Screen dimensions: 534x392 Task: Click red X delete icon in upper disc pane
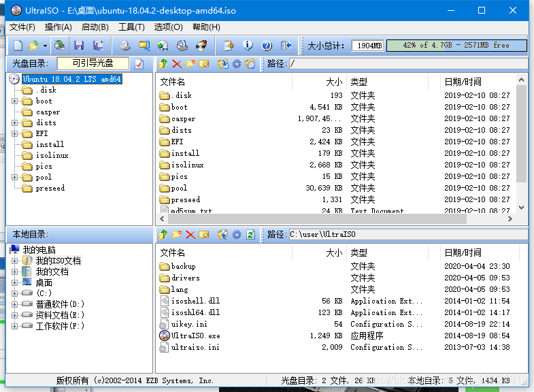[177, 64]
